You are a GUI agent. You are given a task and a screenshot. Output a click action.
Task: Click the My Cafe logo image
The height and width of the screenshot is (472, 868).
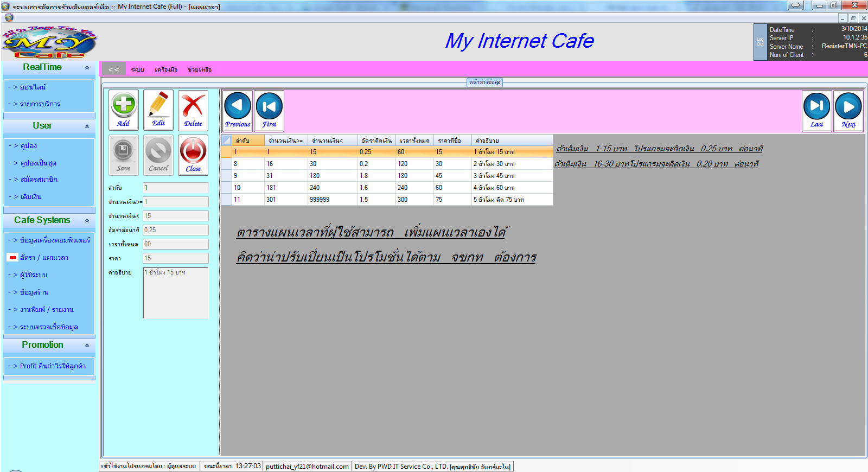49,42
